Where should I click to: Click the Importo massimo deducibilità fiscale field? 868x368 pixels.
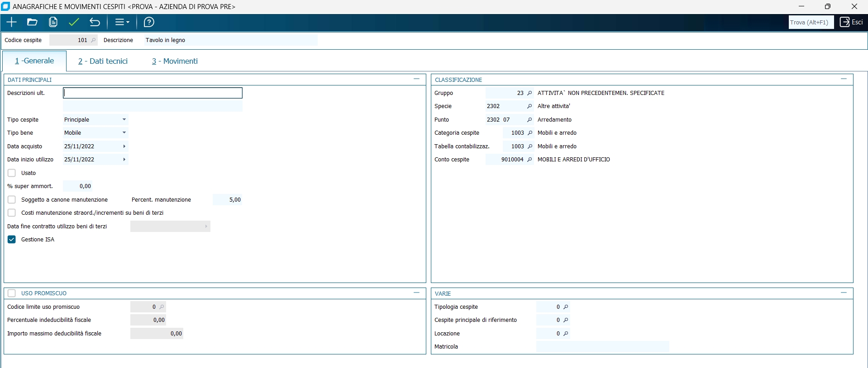pos(157,334)
